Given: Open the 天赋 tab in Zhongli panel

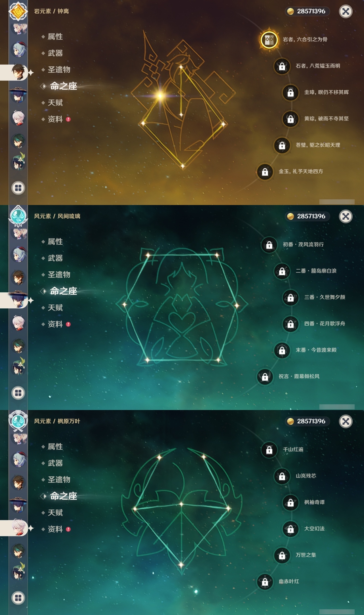Looking at the screenshot, I should click(55, 102).
